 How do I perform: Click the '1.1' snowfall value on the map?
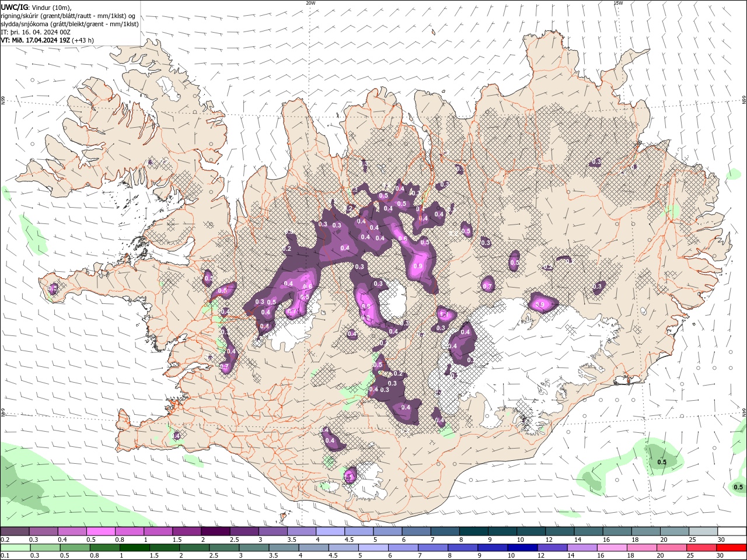[x=443, y=314]
